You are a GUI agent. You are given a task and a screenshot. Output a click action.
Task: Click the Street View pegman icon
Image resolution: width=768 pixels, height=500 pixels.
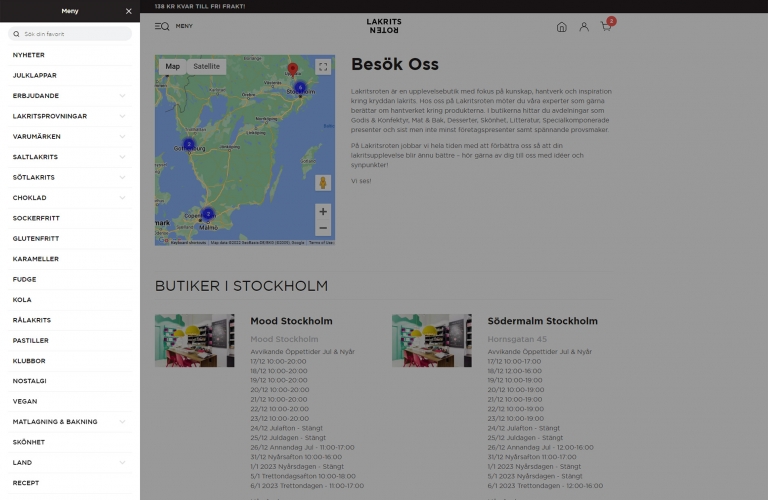[x=323, y=183]
